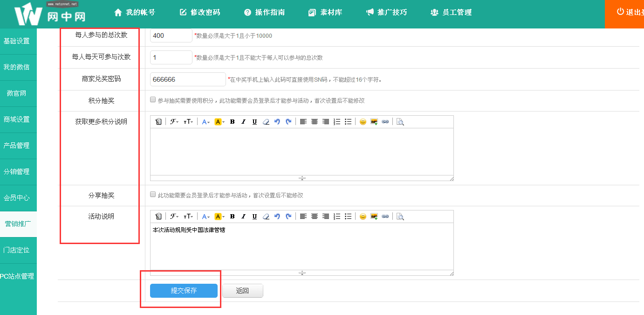Insert bullet list in 获取更多积分说明 editor

point(348,122)
